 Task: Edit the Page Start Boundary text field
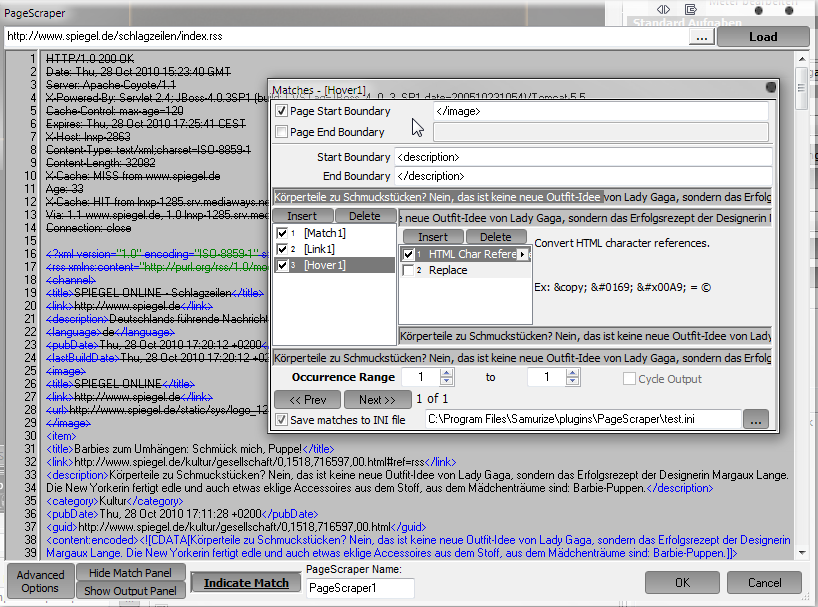(600, 111)
